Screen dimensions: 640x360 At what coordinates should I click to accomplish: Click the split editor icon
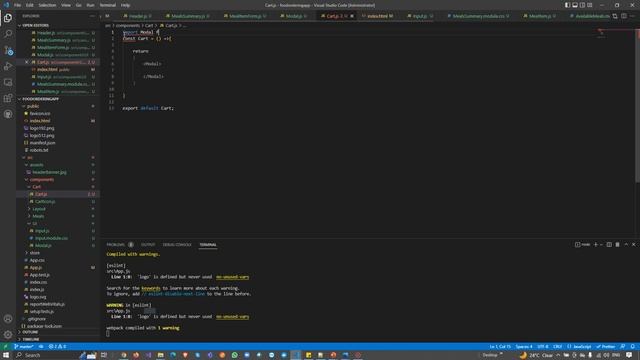tap(624, 16)
